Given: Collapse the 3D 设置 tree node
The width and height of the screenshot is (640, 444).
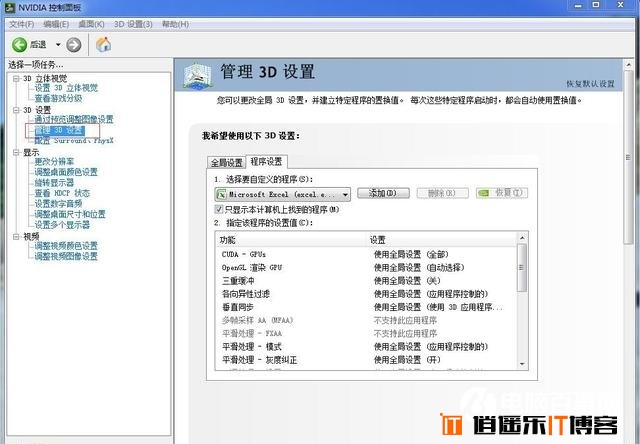Looking at the screenshot, I should coord(15,110).
